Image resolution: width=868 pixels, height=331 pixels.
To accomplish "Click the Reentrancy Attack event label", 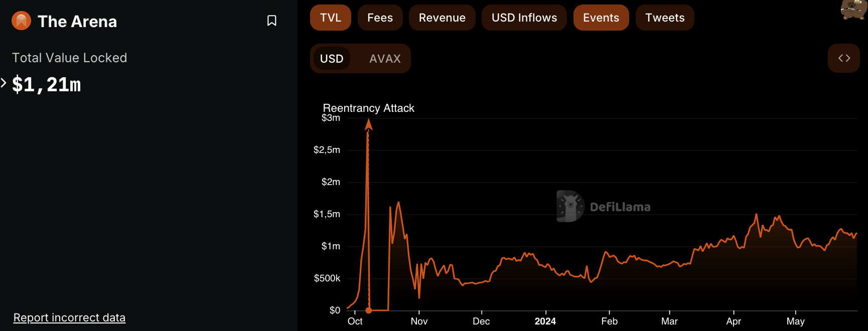I will (368, 108).
